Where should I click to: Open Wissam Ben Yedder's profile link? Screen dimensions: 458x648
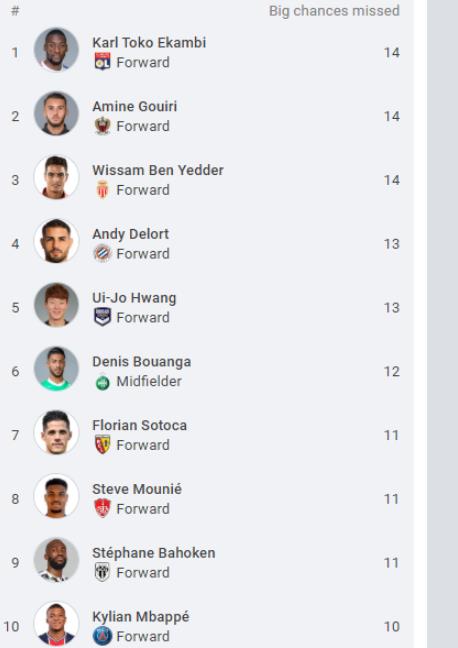click(x=157, y=170)
